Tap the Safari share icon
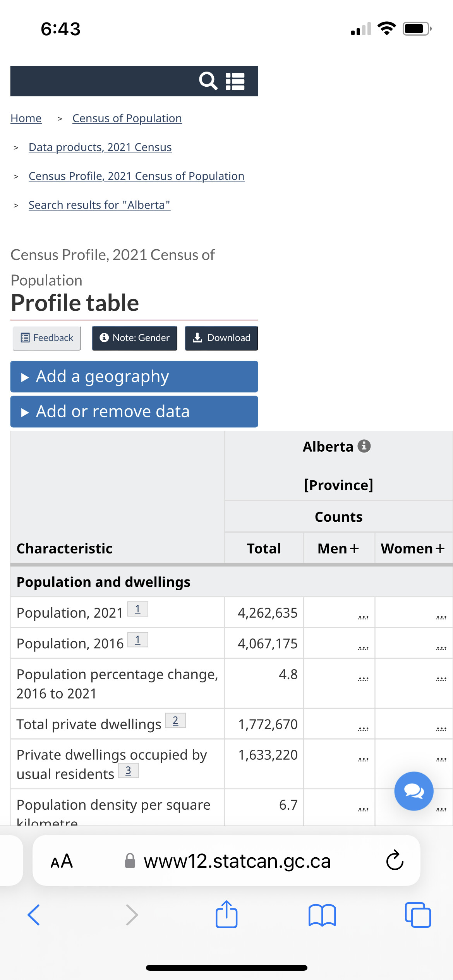This screenshot has width=453, height=980. pos(226,914)
